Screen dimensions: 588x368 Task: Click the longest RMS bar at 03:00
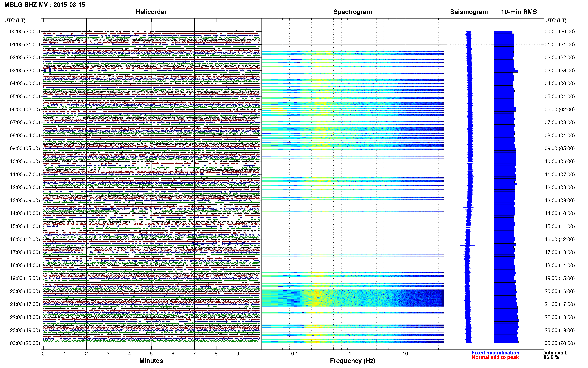point(506,72)
